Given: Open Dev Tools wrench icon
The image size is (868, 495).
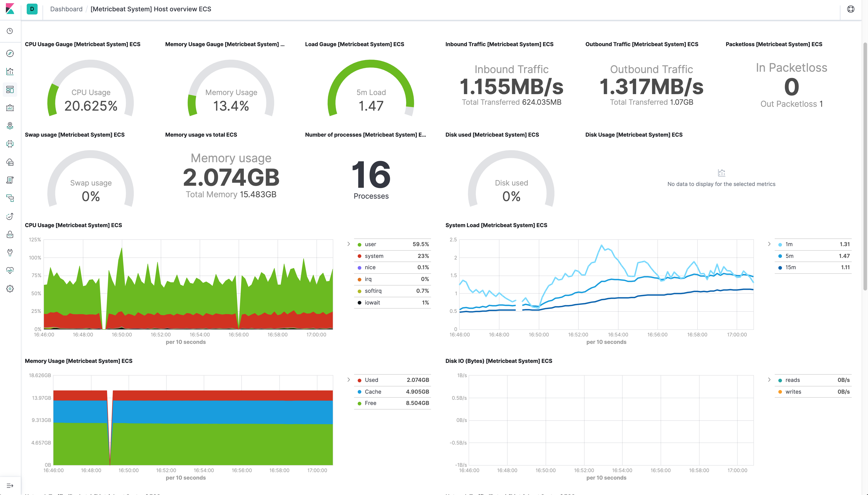Looking at the screenshot, I should coord(10,252).
